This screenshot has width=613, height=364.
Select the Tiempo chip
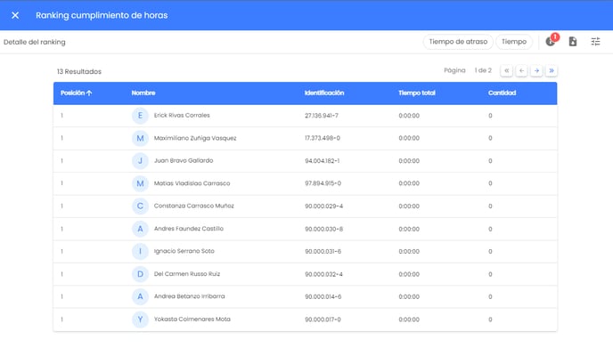(514, 42)
